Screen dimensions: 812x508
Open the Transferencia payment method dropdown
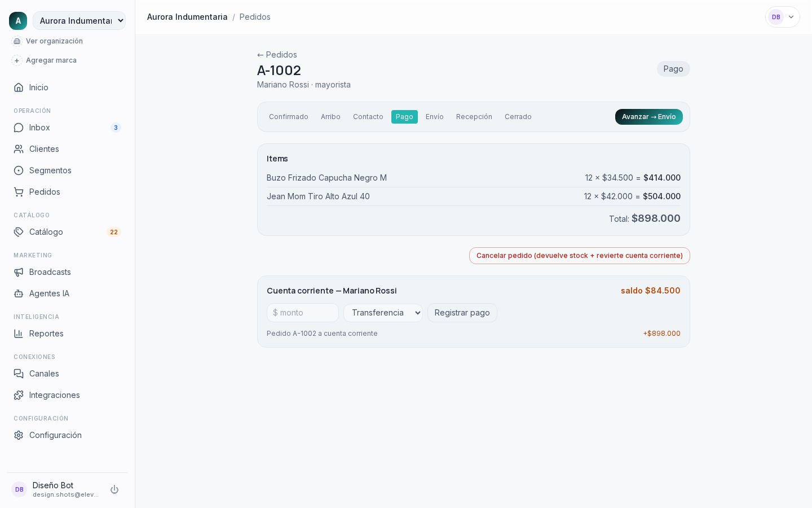(383, 313)
